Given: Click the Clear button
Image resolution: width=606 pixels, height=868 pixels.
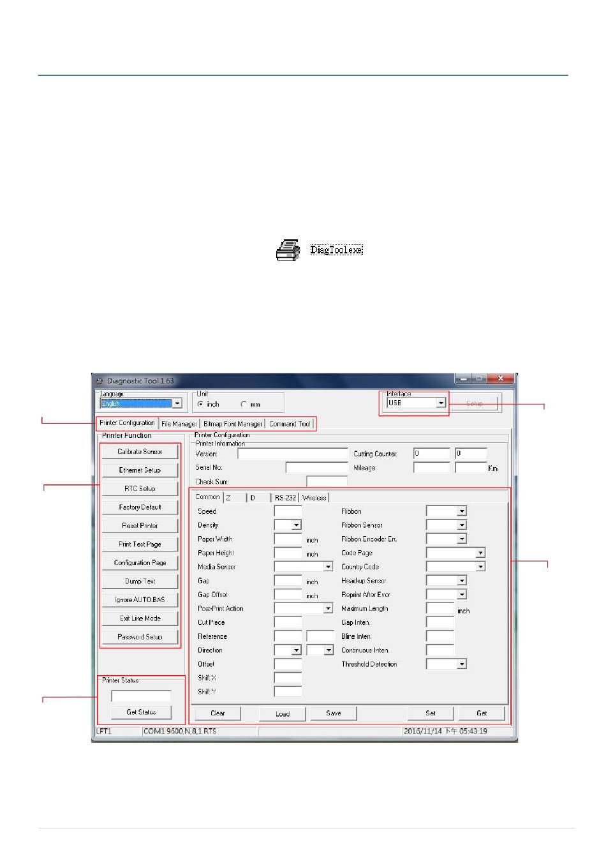Looking at the screenshot, I should click(x=218, y=714).
